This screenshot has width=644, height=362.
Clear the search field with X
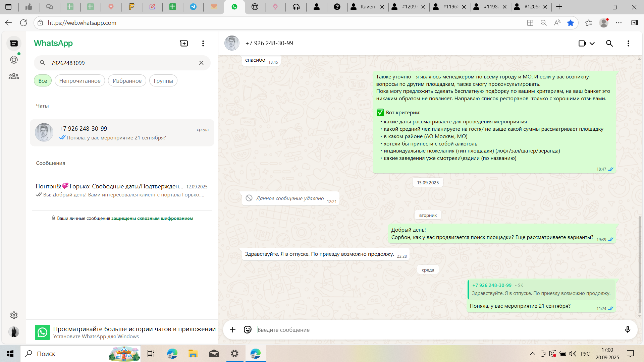(201, 63)
